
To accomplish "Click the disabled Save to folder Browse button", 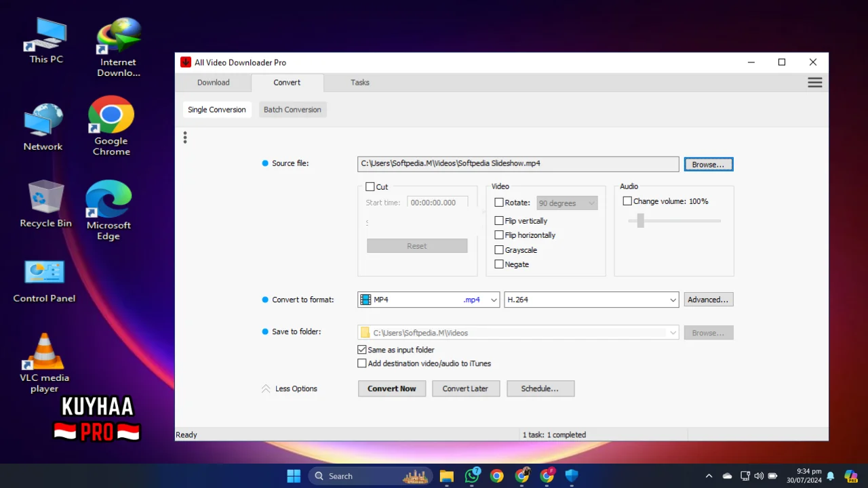I will [x=709, y=333].
